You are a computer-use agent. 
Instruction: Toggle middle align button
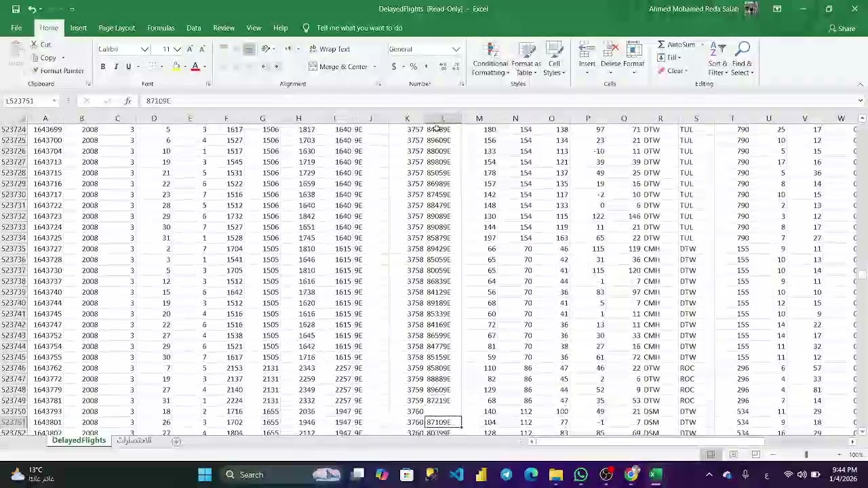click(236, 49)
